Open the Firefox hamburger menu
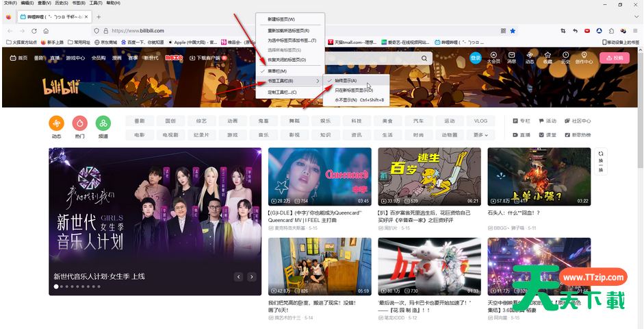Viewport: 644px width, 329px height. pos(635,31)
